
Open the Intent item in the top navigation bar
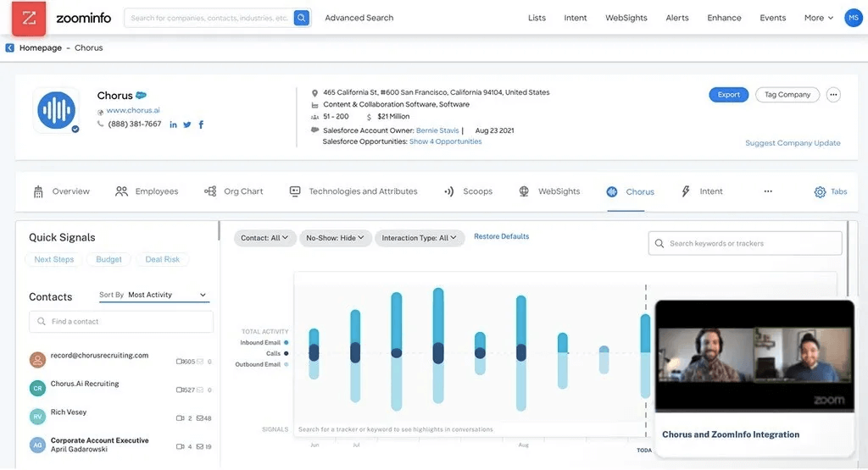(576, 18)
